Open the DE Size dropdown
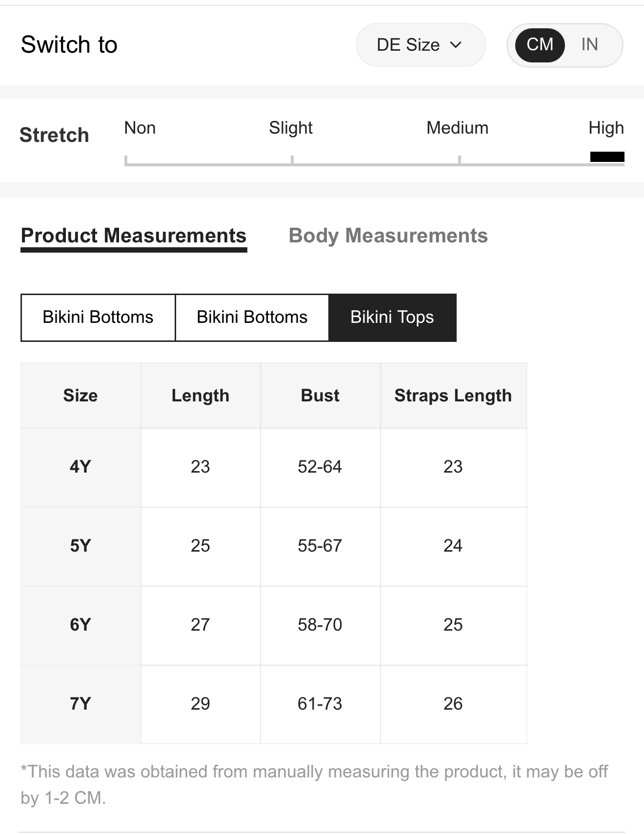Viewport: 644px width, 834px height. 421,45
